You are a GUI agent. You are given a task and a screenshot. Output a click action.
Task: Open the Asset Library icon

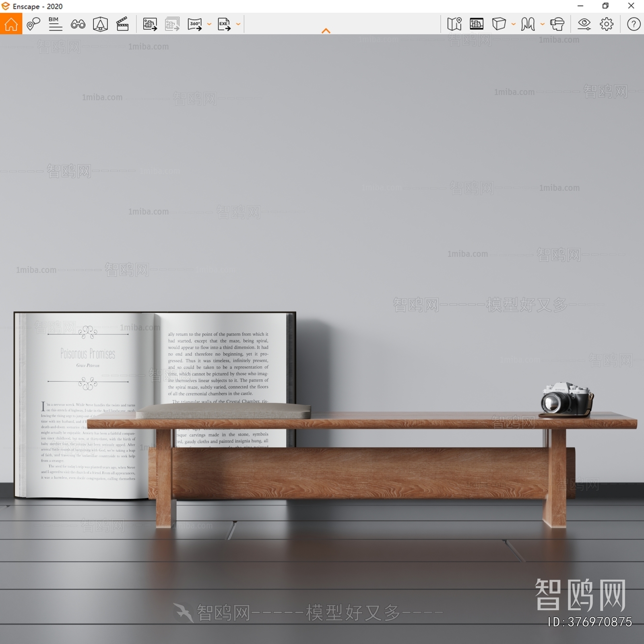click(x=100, y=24)
